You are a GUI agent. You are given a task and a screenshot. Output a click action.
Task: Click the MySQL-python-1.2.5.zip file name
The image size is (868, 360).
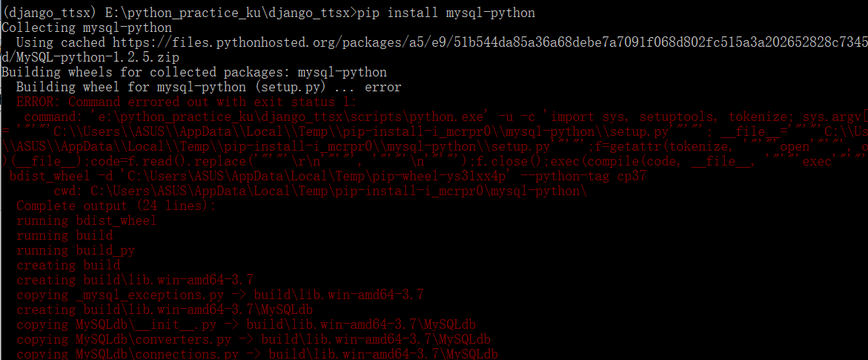pyautogui.click(x=97, y=58)
